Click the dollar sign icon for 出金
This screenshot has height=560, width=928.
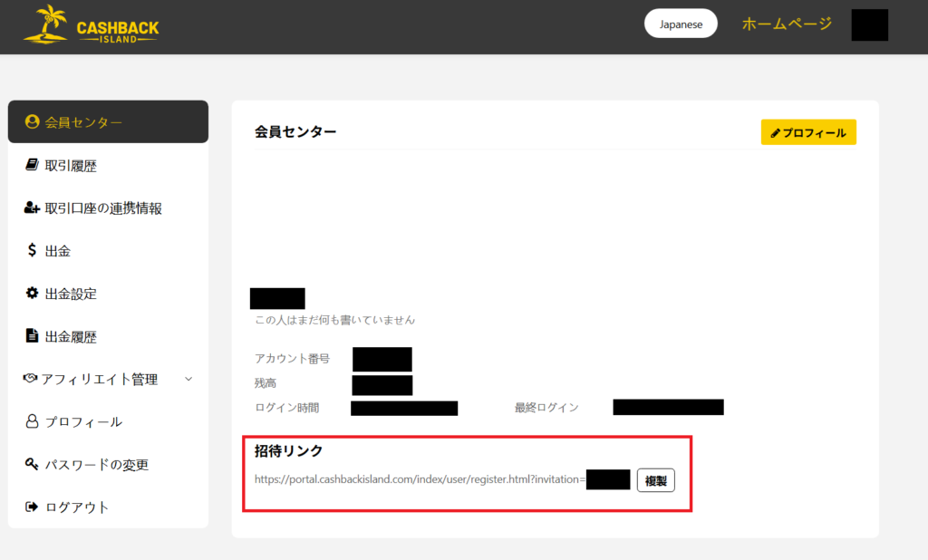tap(33, 251)
